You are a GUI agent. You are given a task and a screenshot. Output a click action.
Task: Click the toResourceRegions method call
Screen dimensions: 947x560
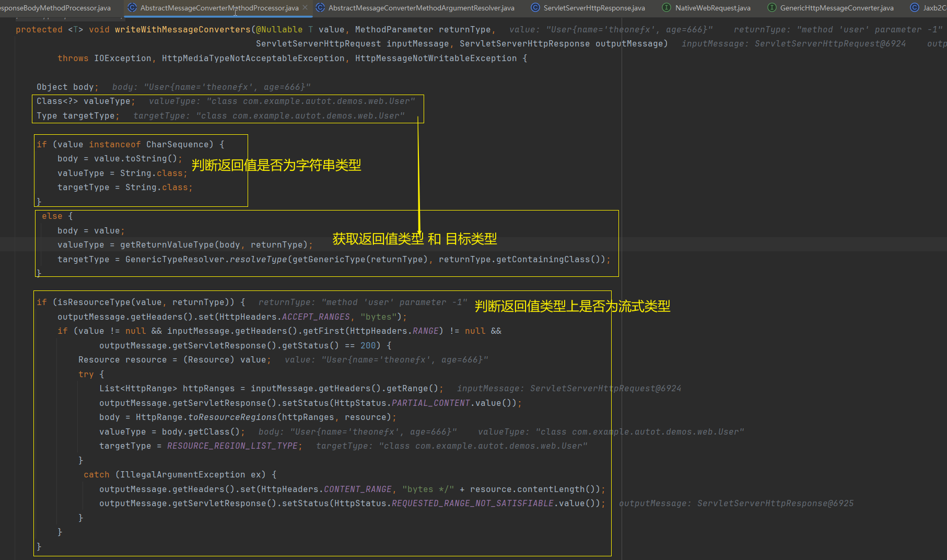232,417
